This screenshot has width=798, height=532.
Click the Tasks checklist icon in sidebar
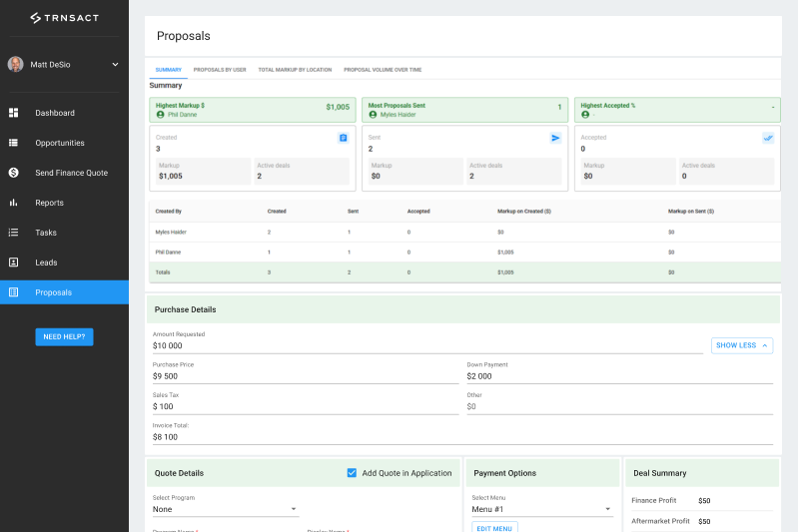click(x=14, y=233)
